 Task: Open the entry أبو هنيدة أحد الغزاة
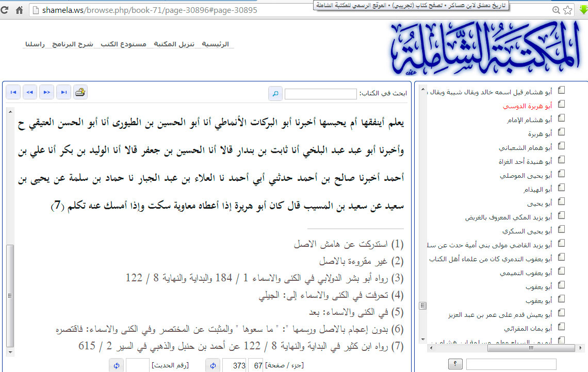(526, 162)
